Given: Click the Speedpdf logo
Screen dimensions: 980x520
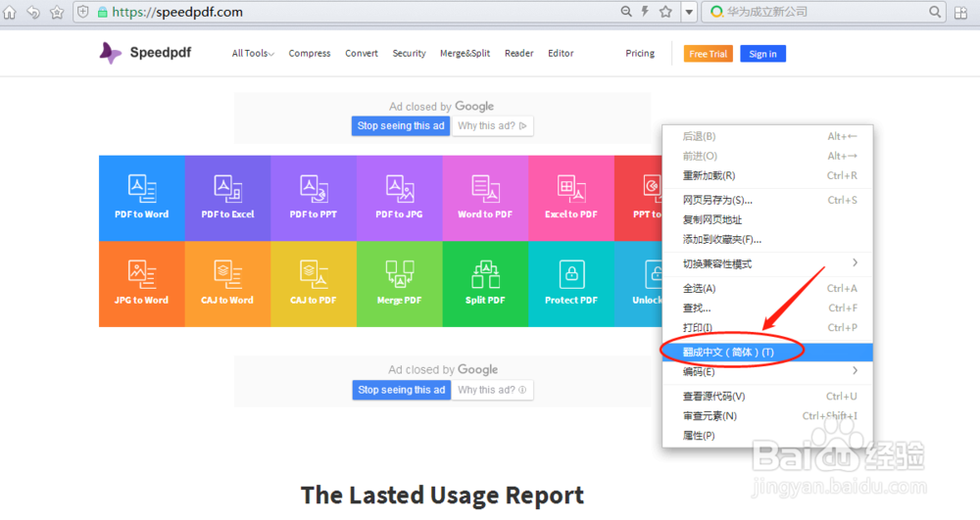Looking at the screenshot, I should pos(146,53).
